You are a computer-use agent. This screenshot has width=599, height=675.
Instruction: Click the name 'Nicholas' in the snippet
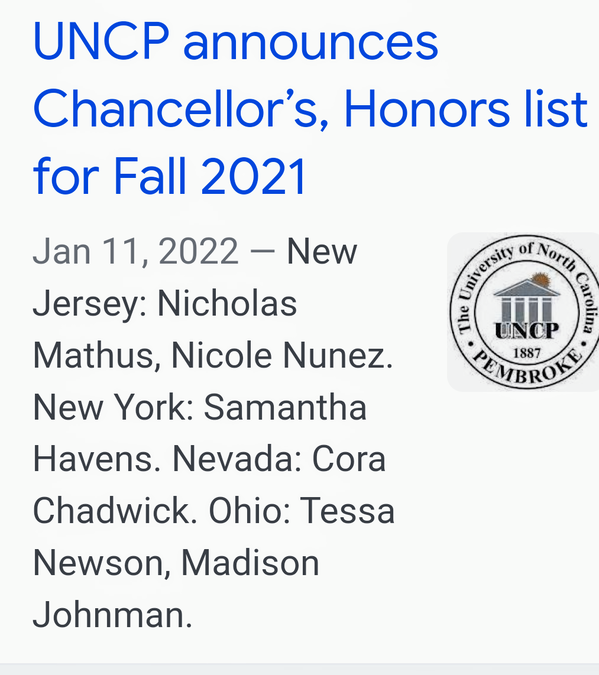click(x=227, y=303)
